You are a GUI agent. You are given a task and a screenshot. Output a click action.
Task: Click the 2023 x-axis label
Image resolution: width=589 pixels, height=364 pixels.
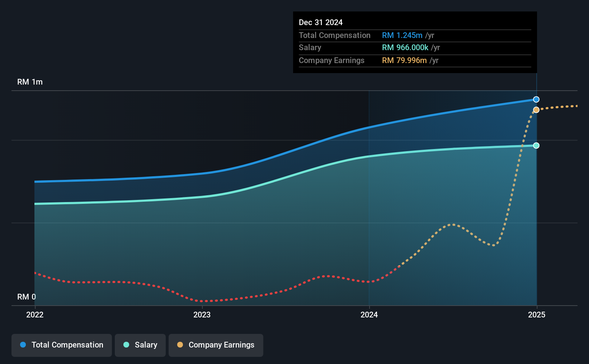coord(202,315)
